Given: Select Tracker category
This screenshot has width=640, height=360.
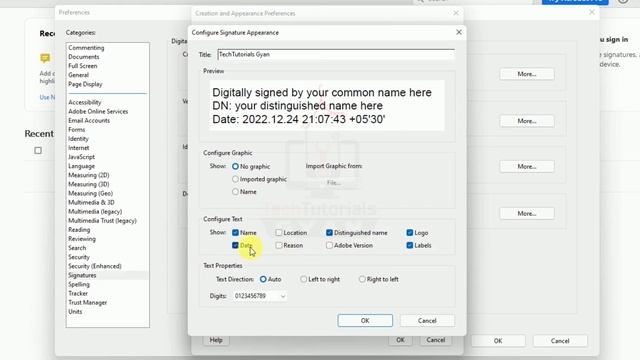Looking at the screenshot, I should [x=78, y=293].
